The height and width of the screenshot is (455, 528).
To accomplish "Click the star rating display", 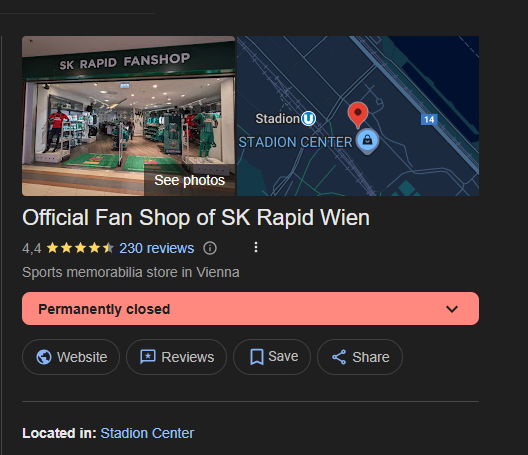I will pos(80,249).
